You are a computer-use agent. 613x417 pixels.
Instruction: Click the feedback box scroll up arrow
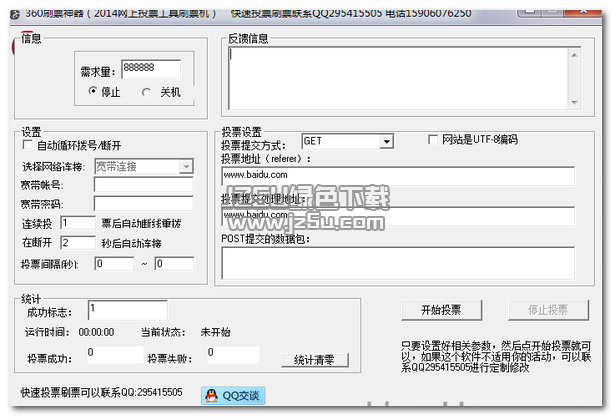[x=574, y=55]
